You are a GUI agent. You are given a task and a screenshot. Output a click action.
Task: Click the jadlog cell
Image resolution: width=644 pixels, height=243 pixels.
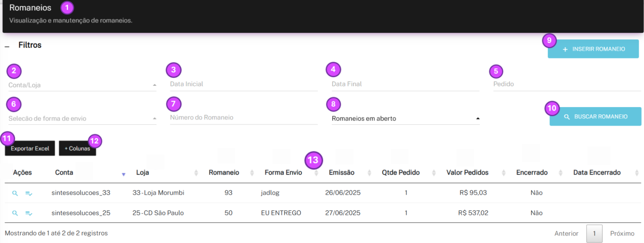(270, 193)
